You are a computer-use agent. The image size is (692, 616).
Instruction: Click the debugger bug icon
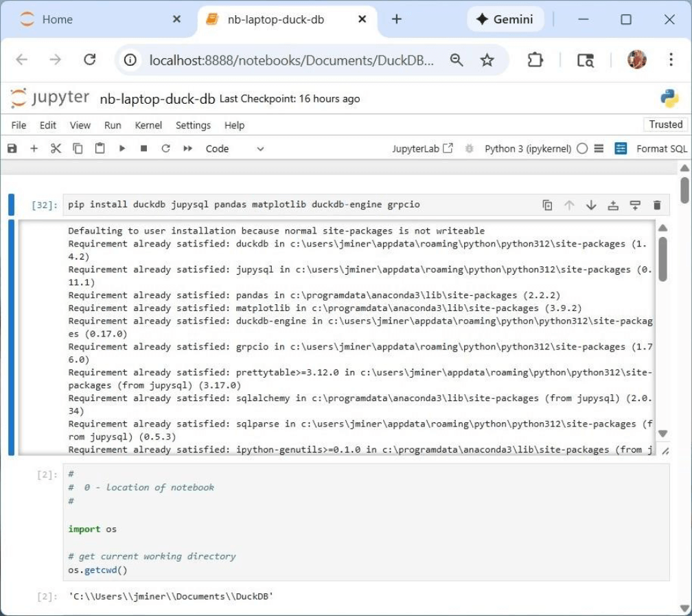tap(469, 149)
